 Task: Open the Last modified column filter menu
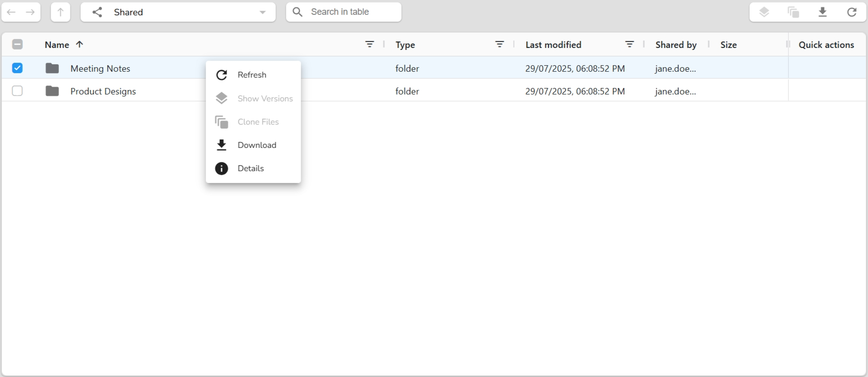click(x=629, y=44)
